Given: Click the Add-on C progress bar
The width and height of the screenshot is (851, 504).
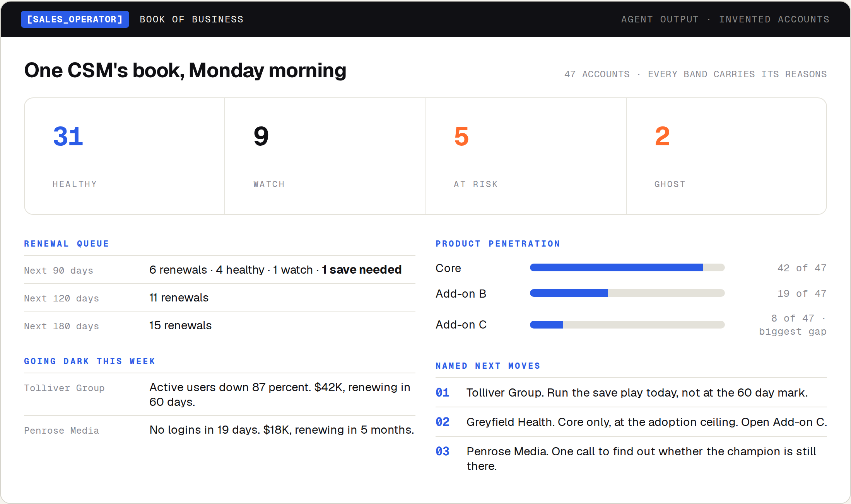Looking at the screenshot, I should point(627,325).
